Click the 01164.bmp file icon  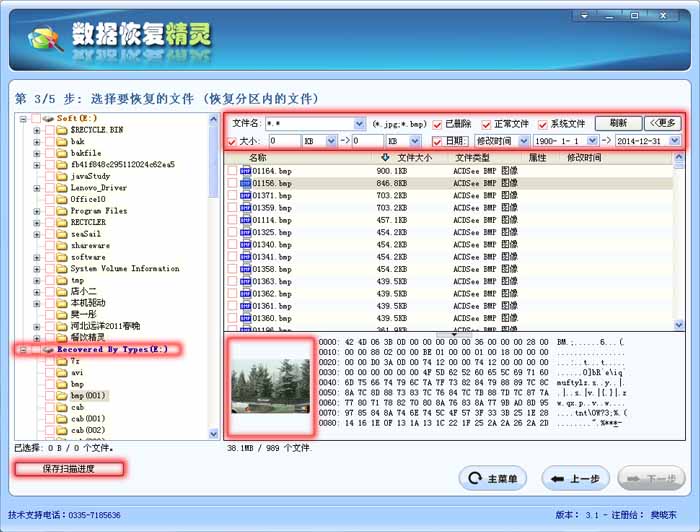point(245,171)
